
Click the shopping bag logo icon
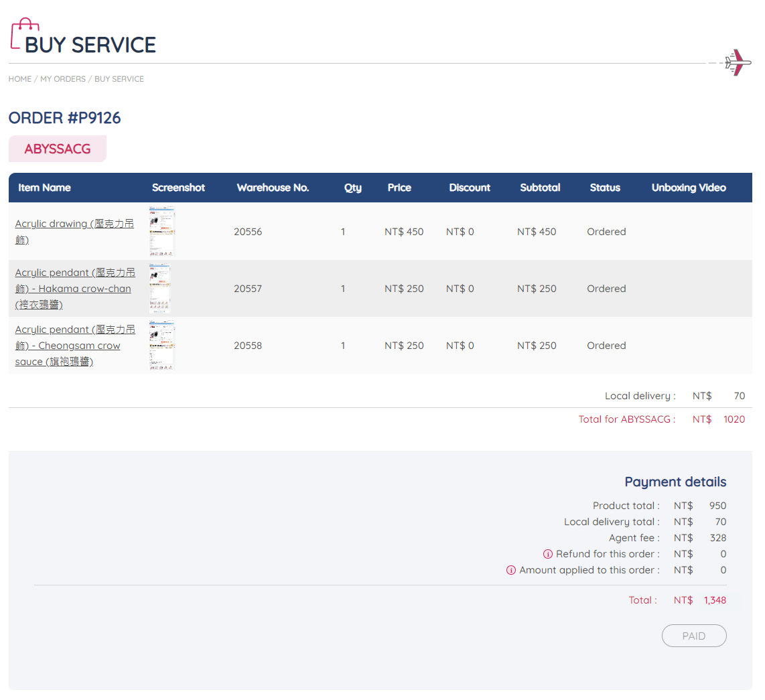click(x=25, y=33)
